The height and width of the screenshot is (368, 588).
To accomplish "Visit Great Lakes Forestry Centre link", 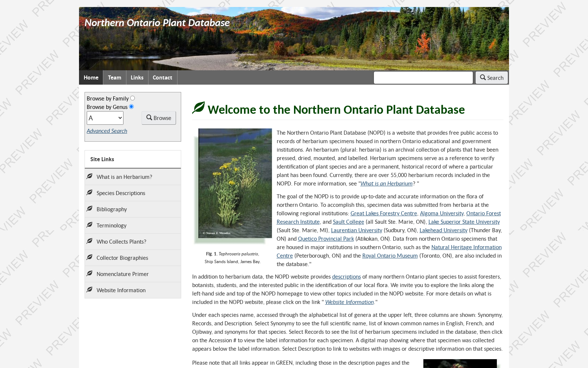I will click(x=384, y=213).
